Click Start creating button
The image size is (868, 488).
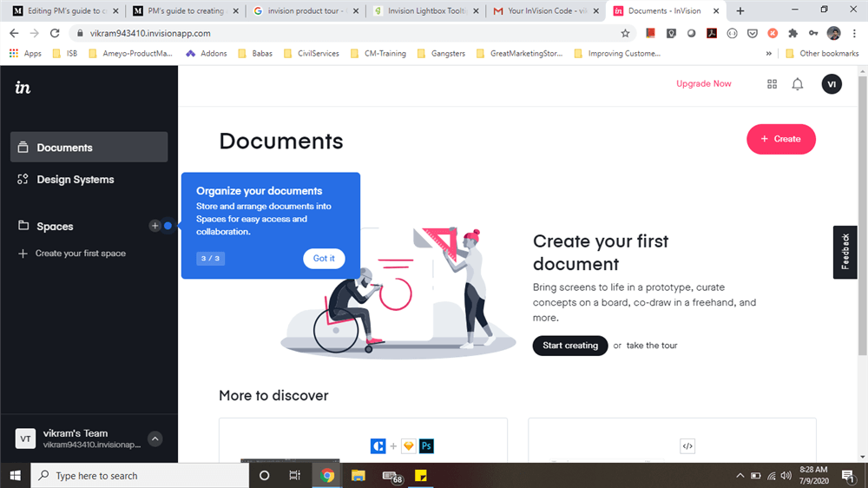coord(569,345)
